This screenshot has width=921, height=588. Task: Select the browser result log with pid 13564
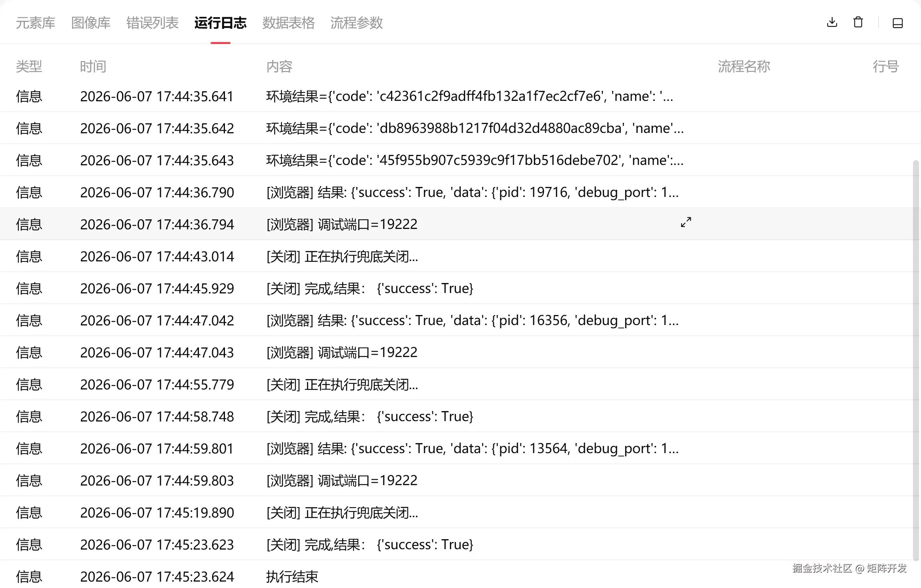[x=460, y=448]
